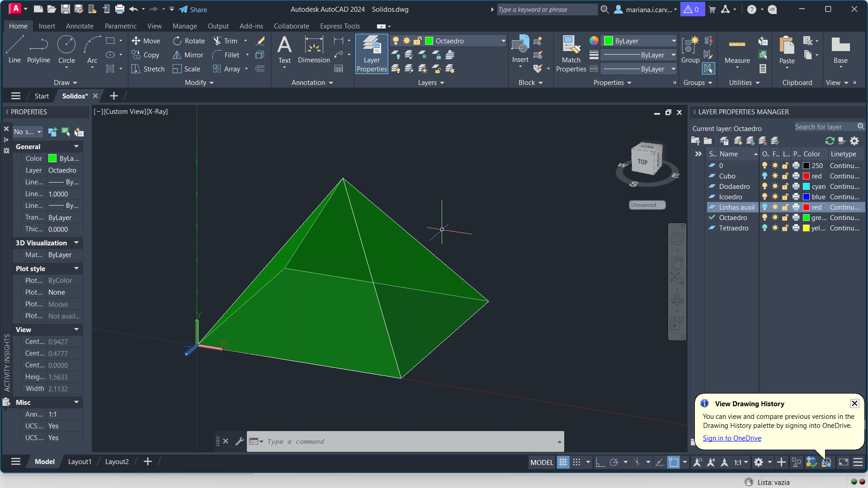Open the Octaedro layer dropdown
This screenshot has height=488, width=868.
tap(503, 41)
